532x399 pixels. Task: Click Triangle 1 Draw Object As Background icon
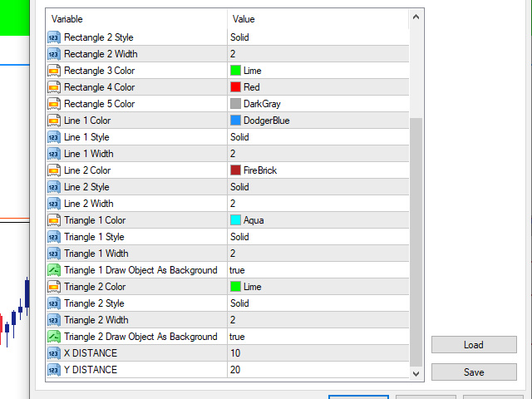pos(54,270)
